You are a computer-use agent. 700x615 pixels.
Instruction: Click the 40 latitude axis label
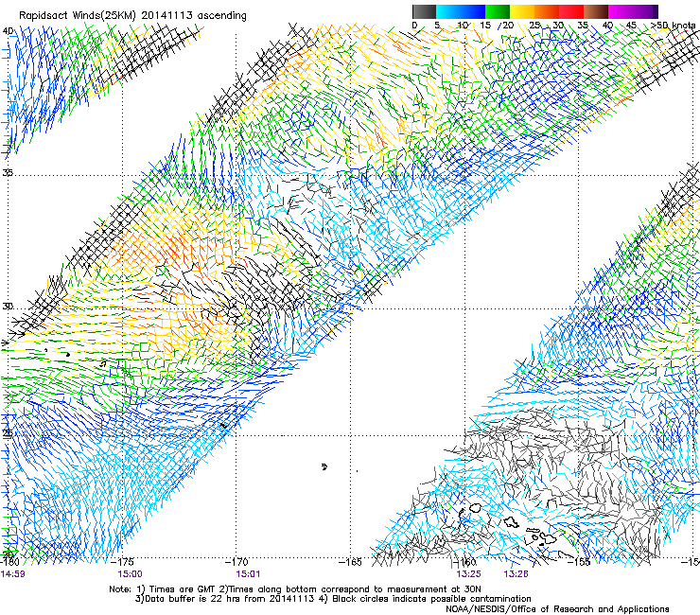pyautogui.click(x=8, y=31)
